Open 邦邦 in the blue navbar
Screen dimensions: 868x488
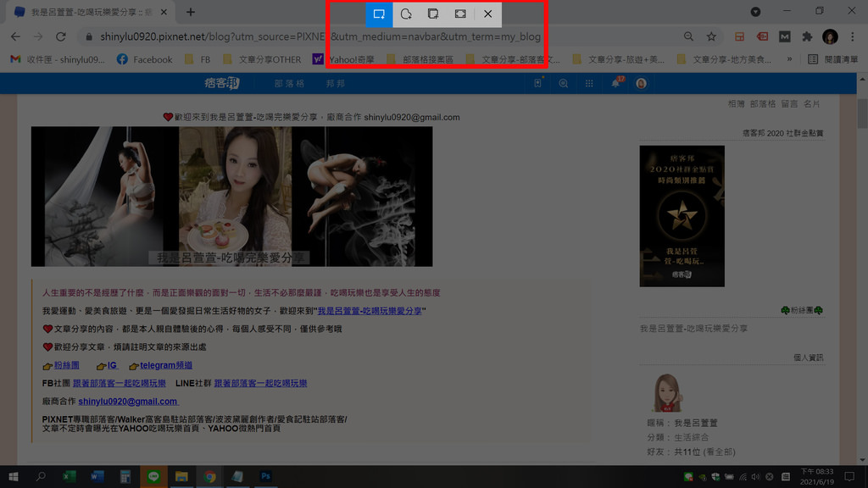(336, 84)
